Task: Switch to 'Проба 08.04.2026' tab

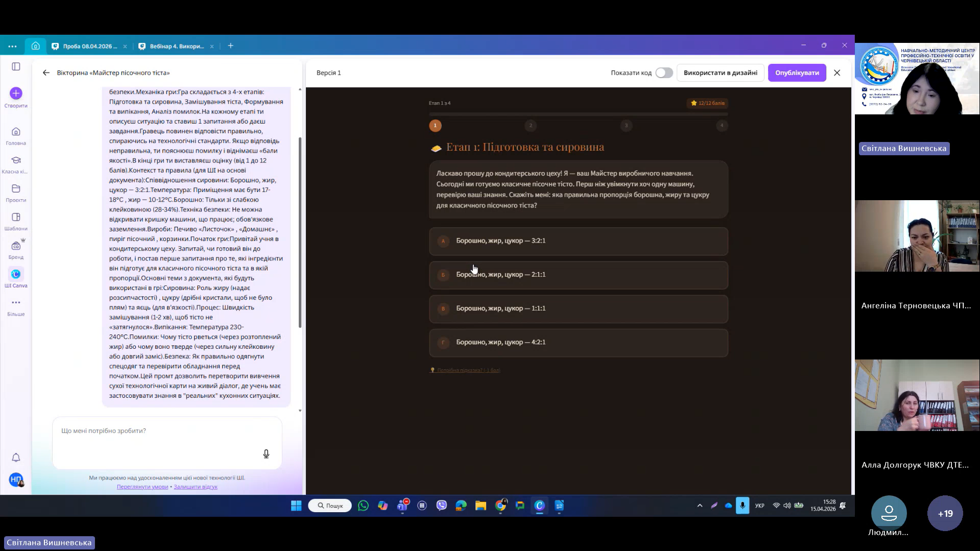Action: coord(89,46)
